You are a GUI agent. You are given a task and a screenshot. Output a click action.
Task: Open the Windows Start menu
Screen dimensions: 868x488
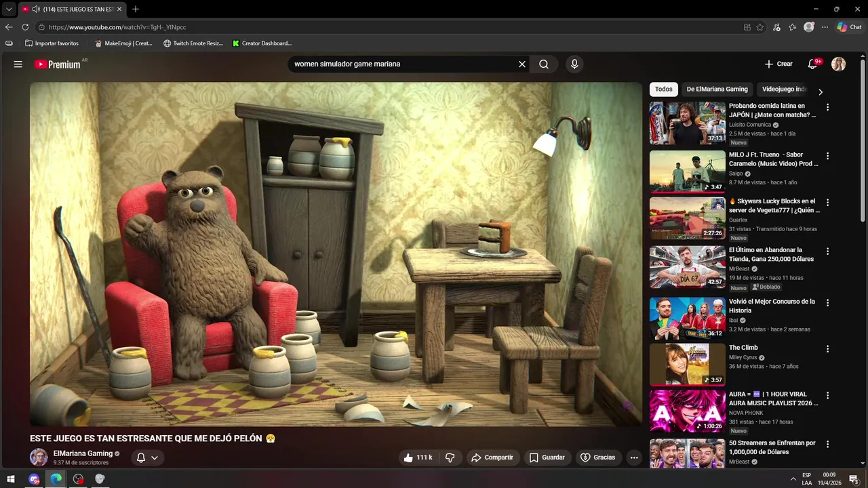point(11,479)
